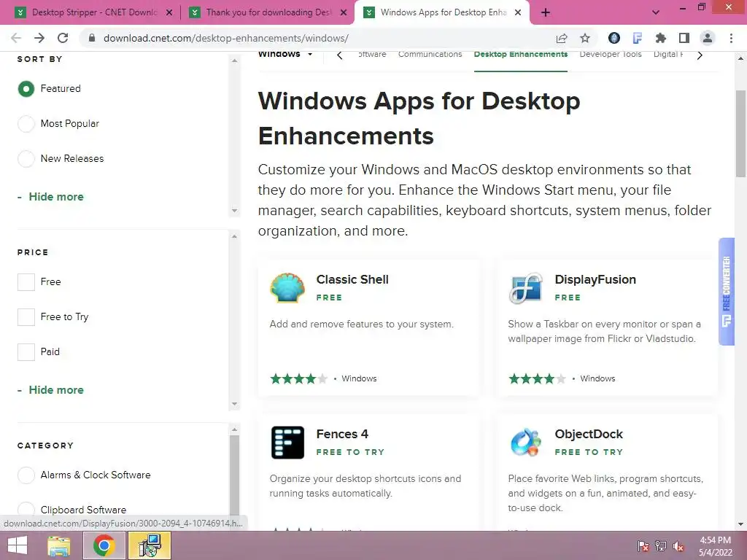Viewport: 747px width, 560px height.
Task: Open Chrome's three-dot menu
Action: pyautogui.click(x=731, y=38)
